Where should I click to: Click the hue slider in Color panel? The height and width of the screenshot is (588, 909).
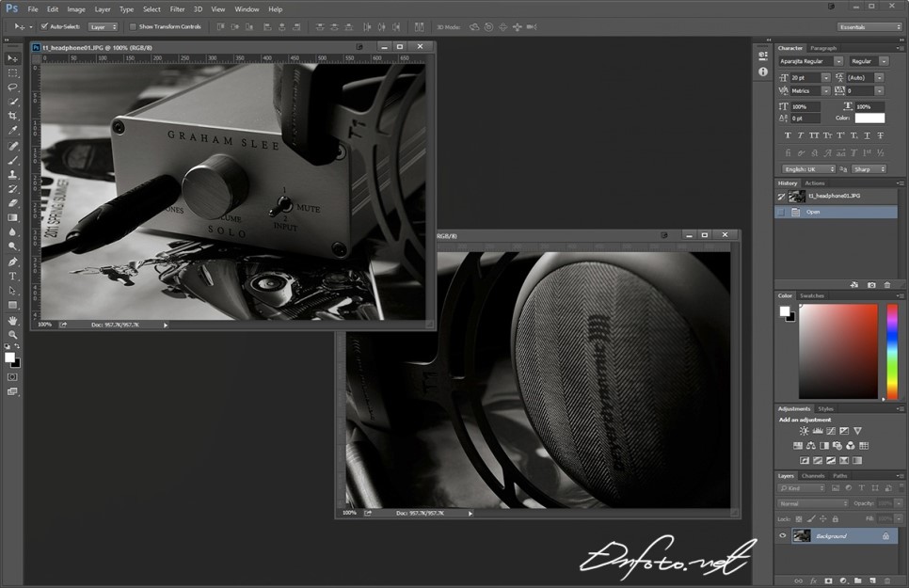892,352
